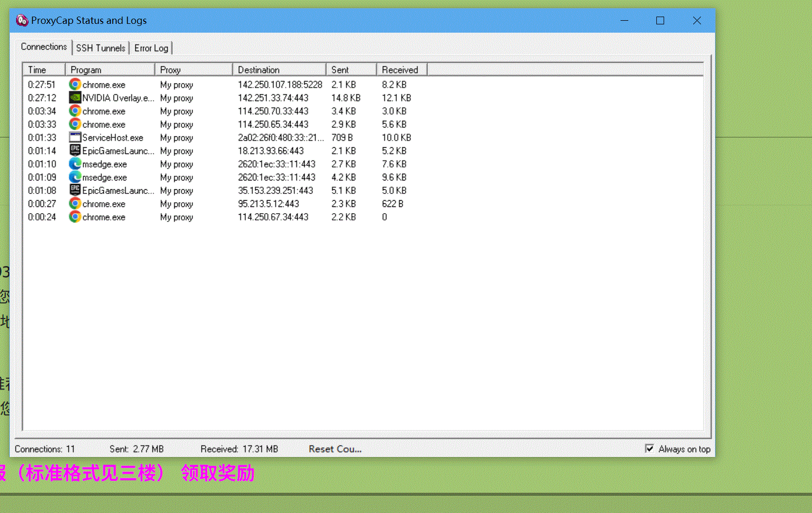
Task: Select destination 18.213.93.66:443
Action: (271, 150)
